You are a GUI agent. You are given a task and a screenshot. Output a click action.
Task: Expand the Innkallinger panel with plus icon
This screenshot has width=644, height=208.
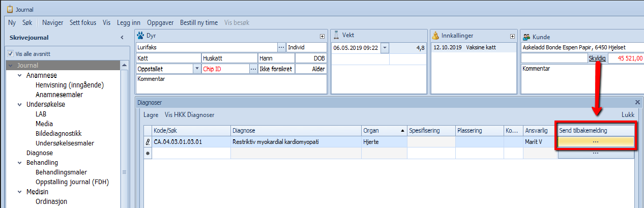click(x=512, y=37)
